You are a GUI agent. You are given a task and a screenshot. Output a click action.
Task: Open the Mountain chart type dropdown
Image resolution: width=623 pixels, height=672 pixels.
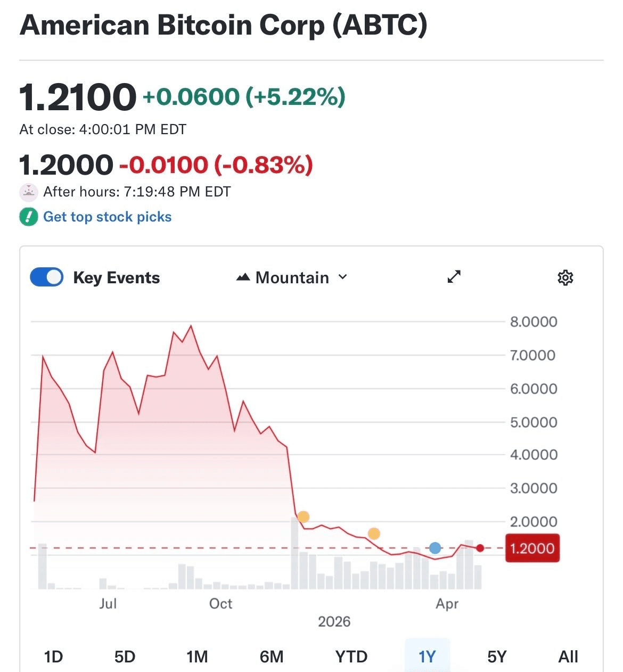tap(292, 277)
